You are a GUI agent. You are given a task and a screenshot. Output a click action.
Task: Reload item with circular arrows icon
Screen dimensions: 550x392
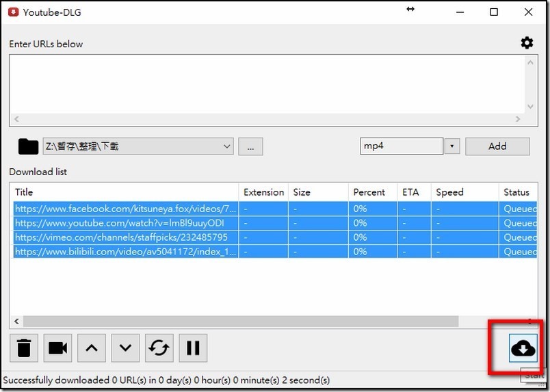pos(159,348)
